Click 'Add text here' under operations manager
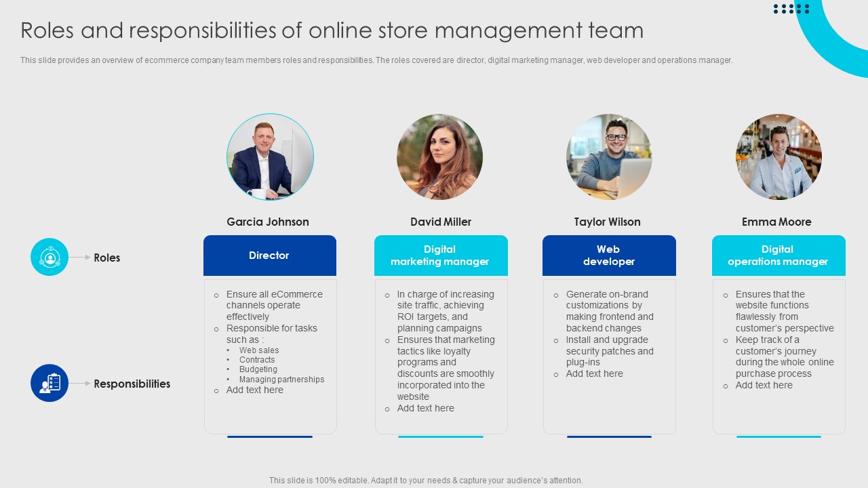Image resolution: width=868 pixels, height=488 pixels. (x=764, y=385)
